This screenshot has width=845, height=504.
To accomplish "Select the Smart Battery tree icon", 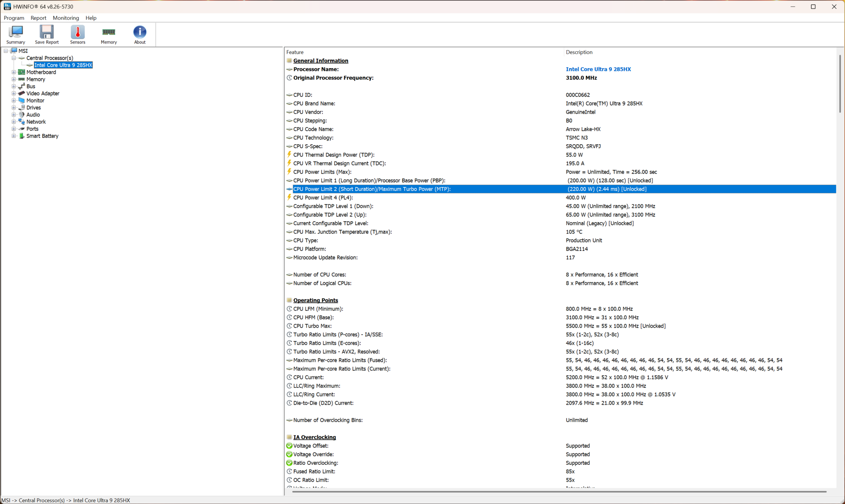I will pyautogui.click(x=22, y=136).
